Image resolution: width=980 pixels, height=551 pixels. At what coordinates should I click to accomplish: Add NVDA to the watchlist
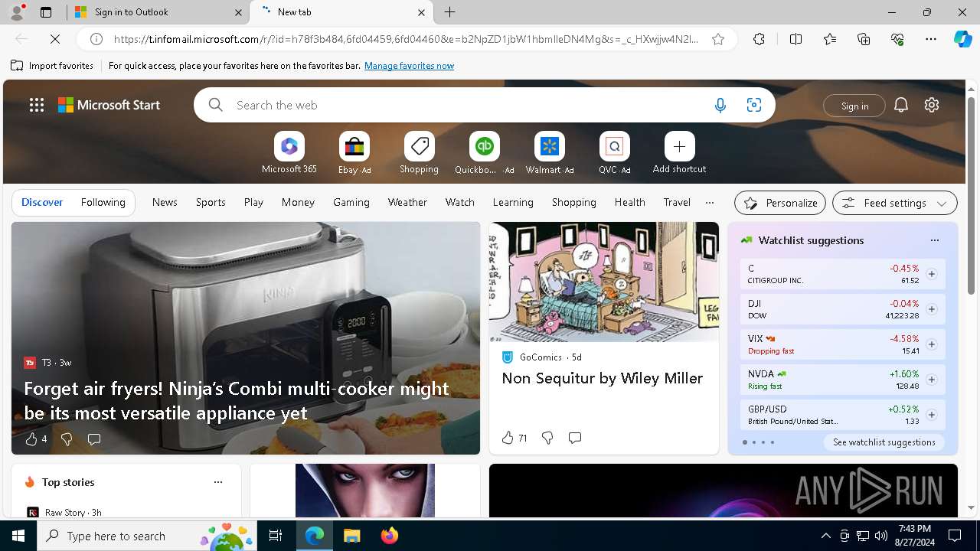pyautogui.click(x=931, y=380)
